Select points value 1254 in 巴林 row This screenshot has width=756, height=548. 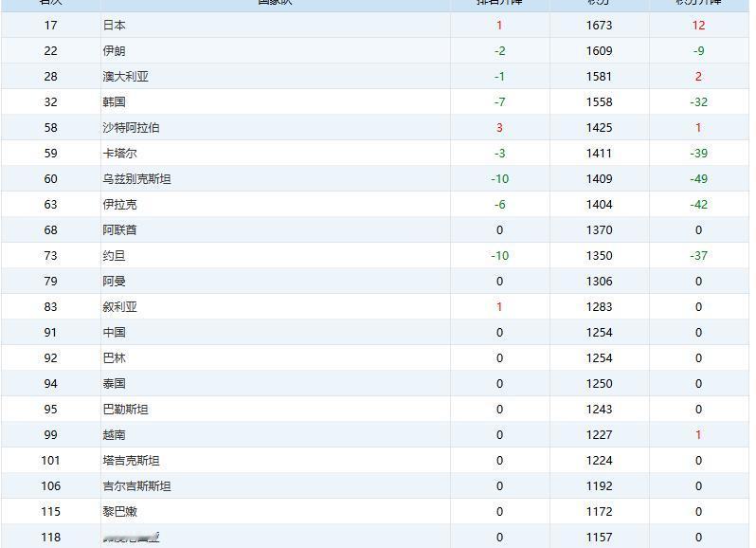point(600,358)
